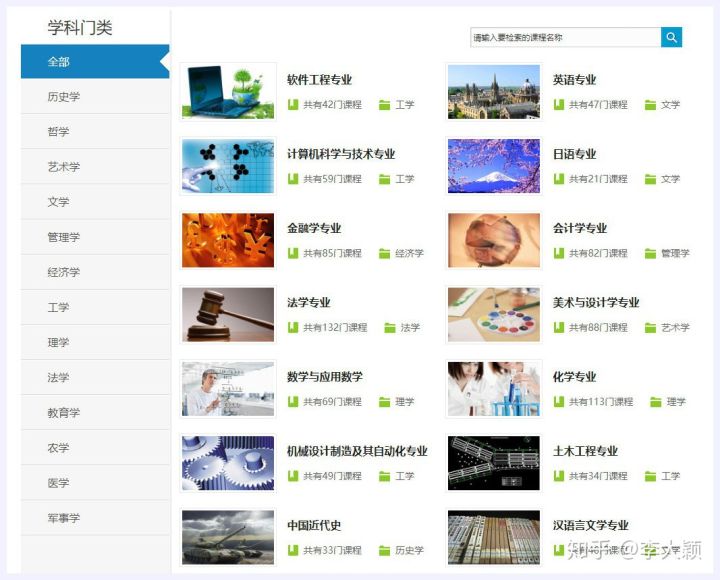Select the 文学 category in sidebar

(x=95, y=202)
